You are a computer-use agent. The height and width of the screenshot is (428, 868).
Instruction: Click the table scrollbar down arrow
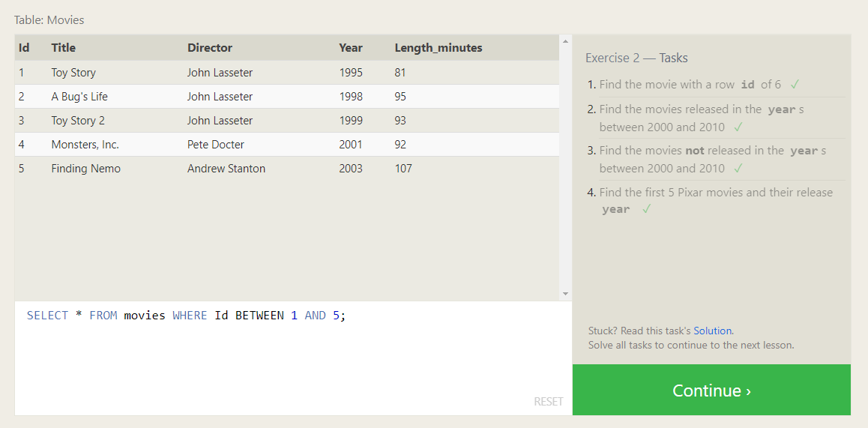tap(565, 294)
